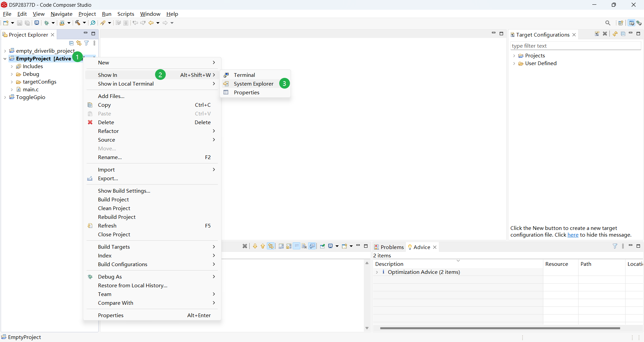The height and width of the screenshot is (342, 644).
Task: Click the Project Explorer filter funnel icon
Action: pyautogui.click(x=87, y=43)
